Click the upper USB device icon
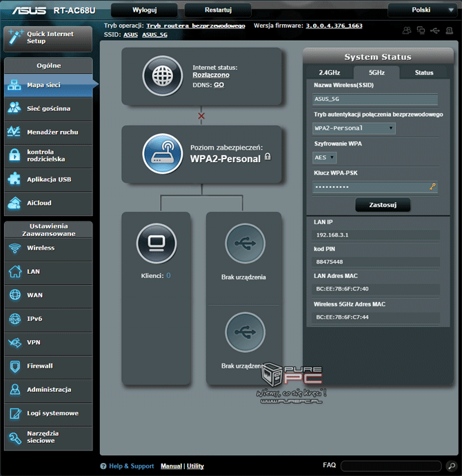 pyautogui.click(x=245, y=243)
